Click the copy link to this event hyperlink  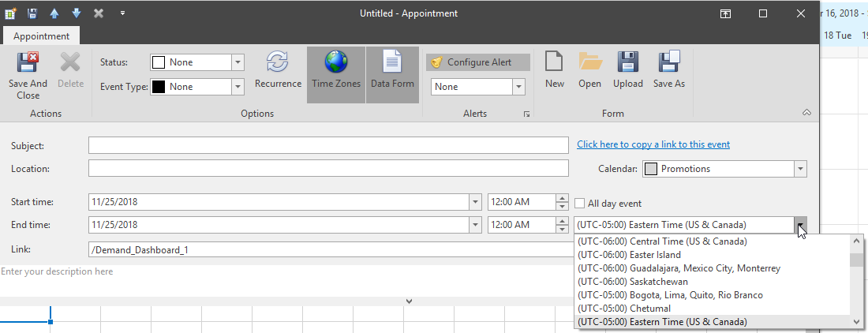point(653,144)
